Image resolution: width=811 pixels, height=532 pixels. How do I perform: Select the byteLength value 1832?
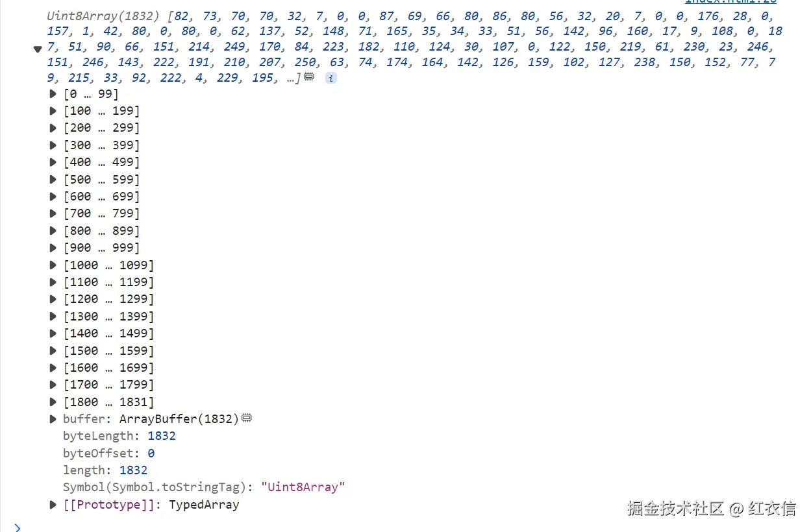coord(162,436)
